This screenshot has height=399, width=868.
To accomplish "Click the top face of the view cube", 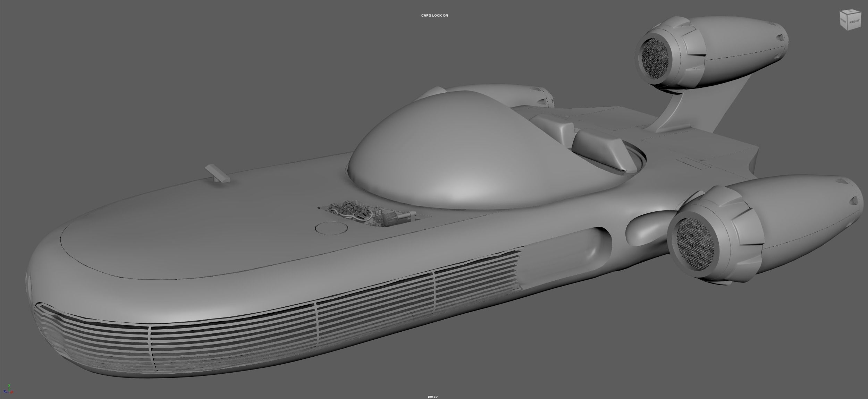I will [x=850, y=11].
